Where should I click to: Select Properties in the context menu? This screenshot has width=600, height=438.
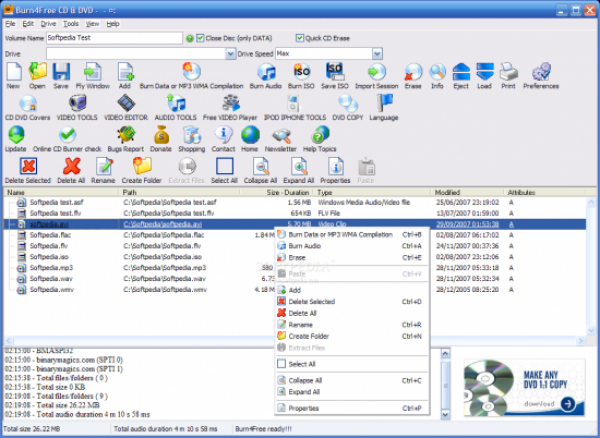coord(304,408)
